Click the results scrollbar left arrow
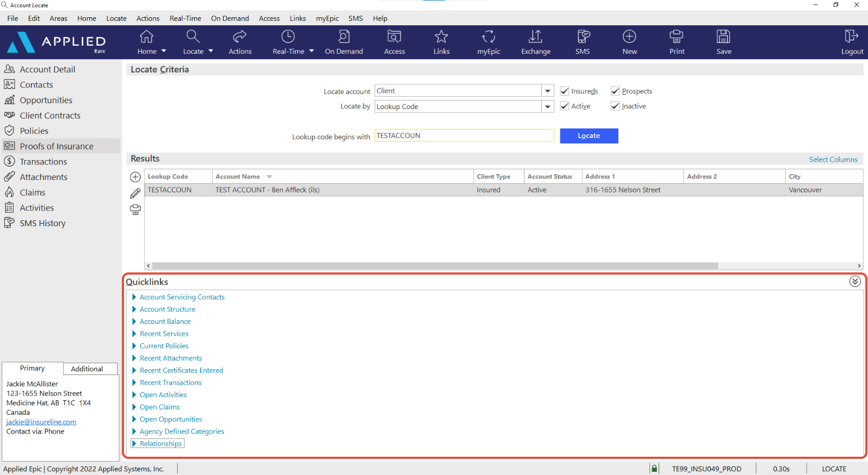The height and width of the screenshot is (475, 868). [x=149, y=266]
